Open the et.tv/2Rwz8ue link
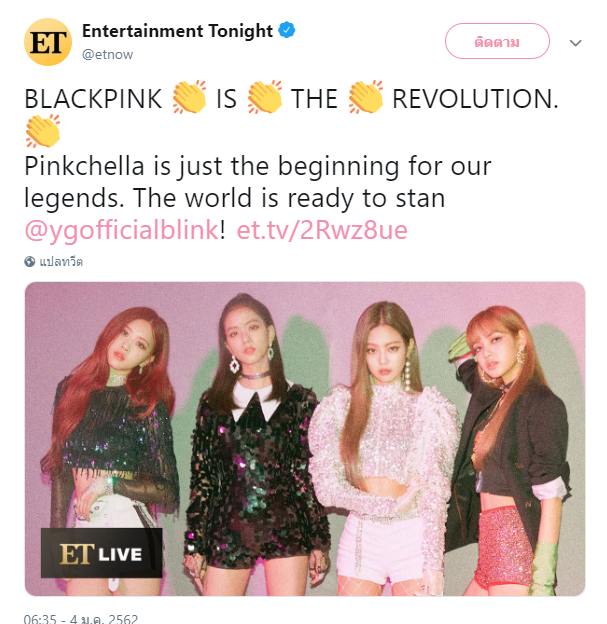 (x=322, y=230)
